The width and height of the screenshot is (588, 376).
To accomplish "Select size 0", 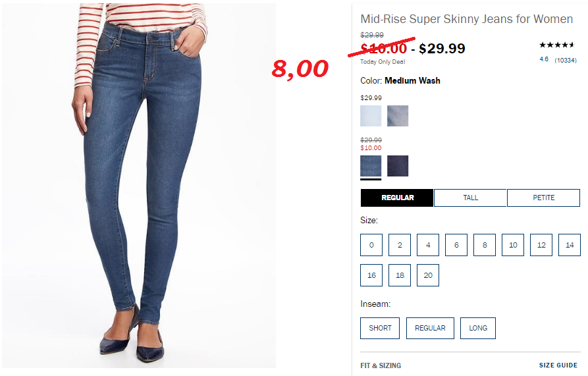I will click(371, 245).
